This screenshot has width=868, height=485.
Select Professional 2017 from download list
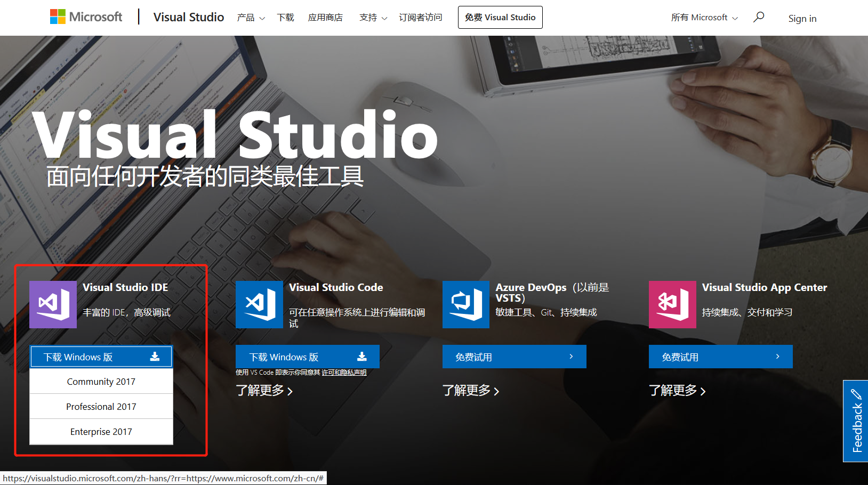101,407
